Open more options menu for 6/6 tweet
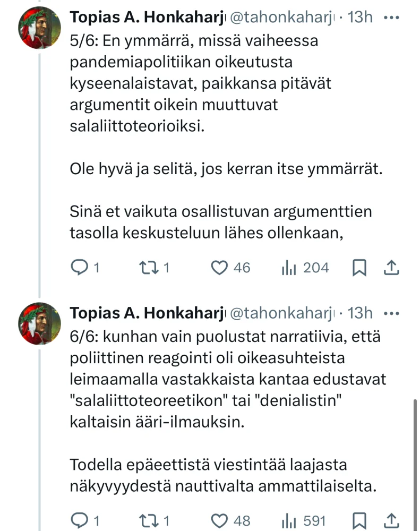420x531 pixels. click(391, 313)
